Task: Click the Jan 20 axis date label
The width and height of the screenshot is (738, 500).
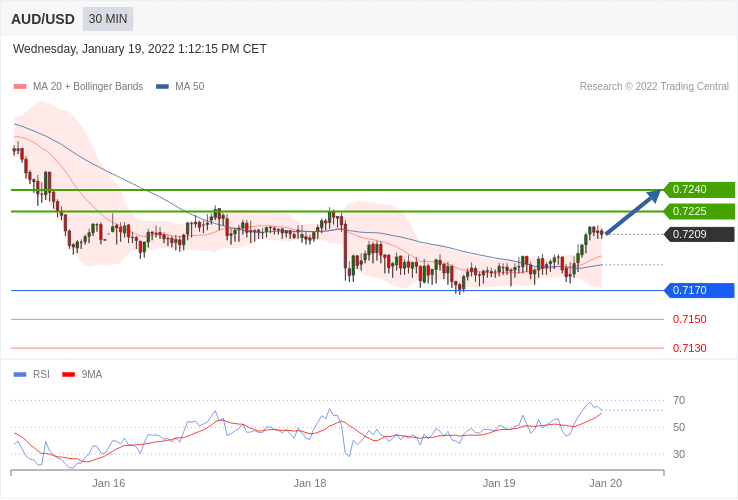Action: pyautogui.click(x=606, y=484)
